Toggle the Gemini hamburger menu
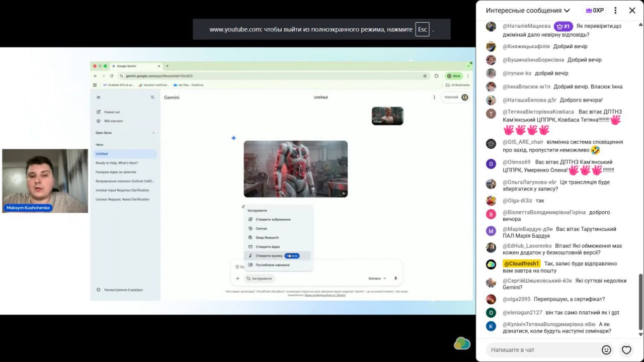The width and height of the screenshot is (644, 362). pos(99,98)
